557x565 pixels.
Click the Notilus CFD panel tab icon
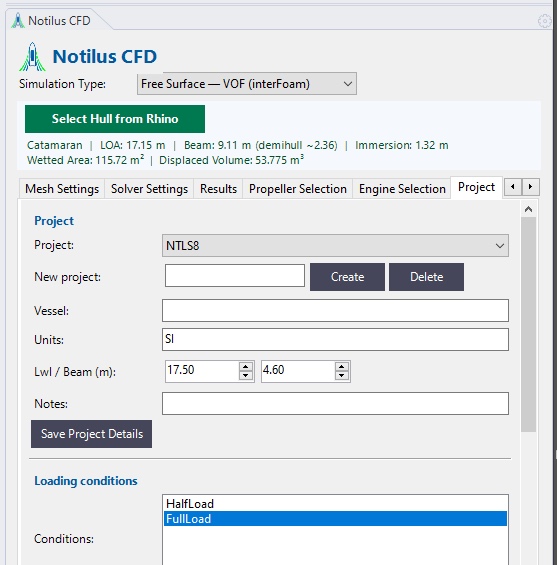(x=18, y=21)
